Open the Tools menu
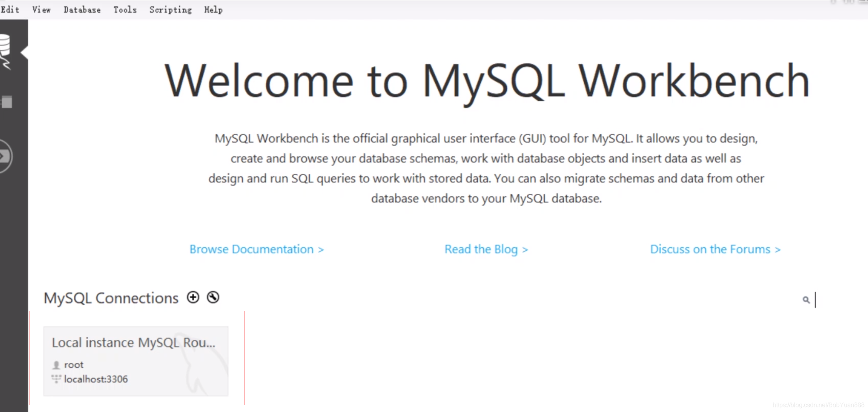 coord(125,10)
